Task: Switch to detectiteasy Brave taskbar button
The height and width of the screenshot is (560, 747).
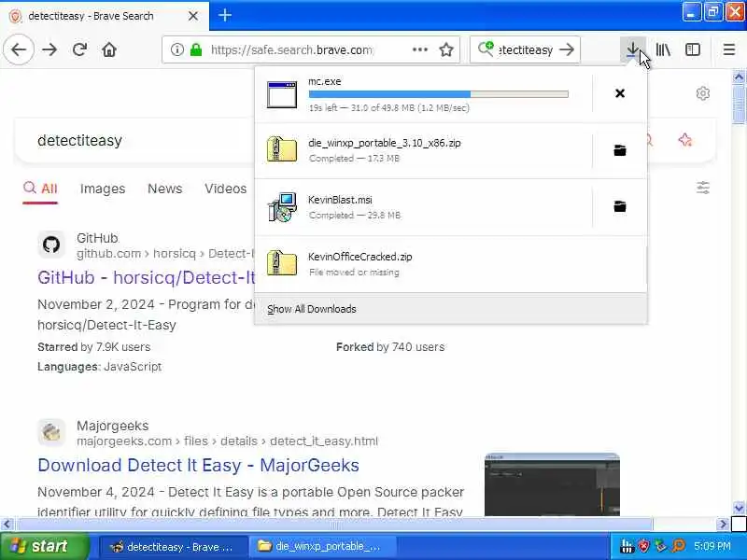Action: coord(174,547)
